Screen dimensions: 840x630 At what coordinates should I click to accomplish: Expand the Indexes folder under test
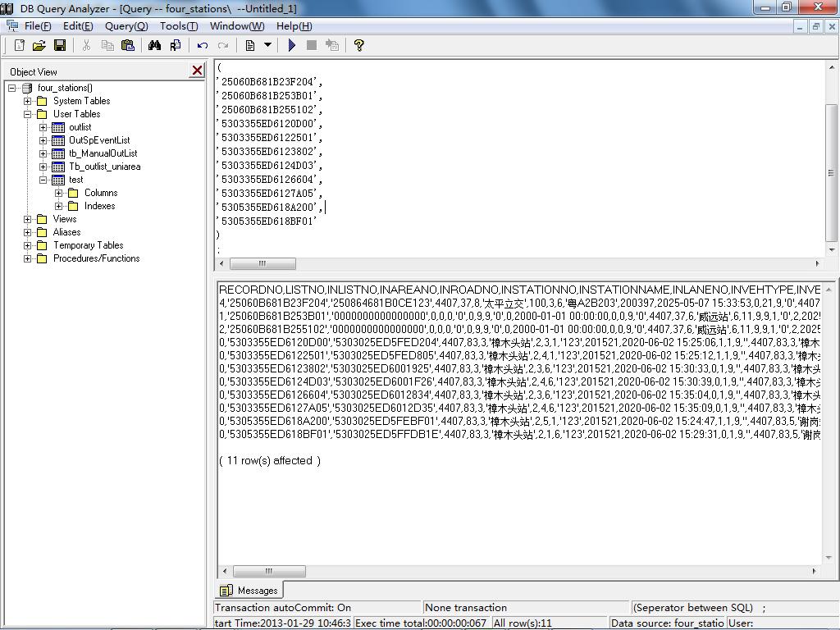(x=59, y=206)
